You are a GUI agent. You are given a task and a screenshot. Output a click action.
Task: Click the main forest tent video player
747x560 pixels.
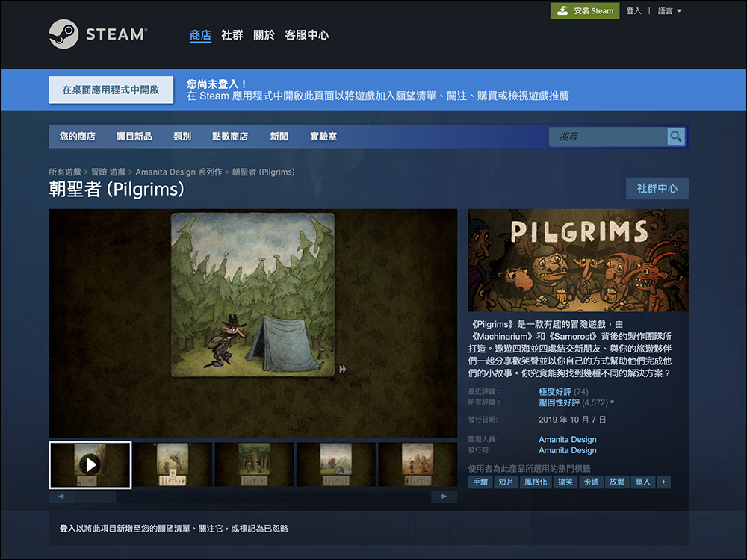[x=253, y=323]
